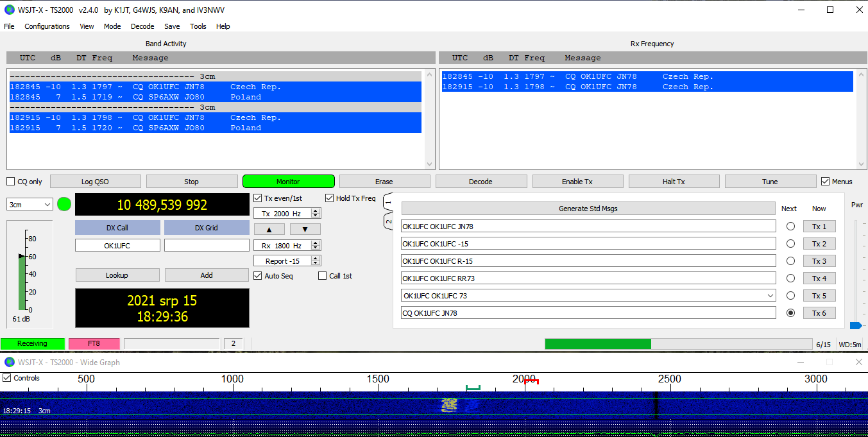The image size is (868, 437).
Task: Enable the Call 1st checkbox
Action: point(323,276)
